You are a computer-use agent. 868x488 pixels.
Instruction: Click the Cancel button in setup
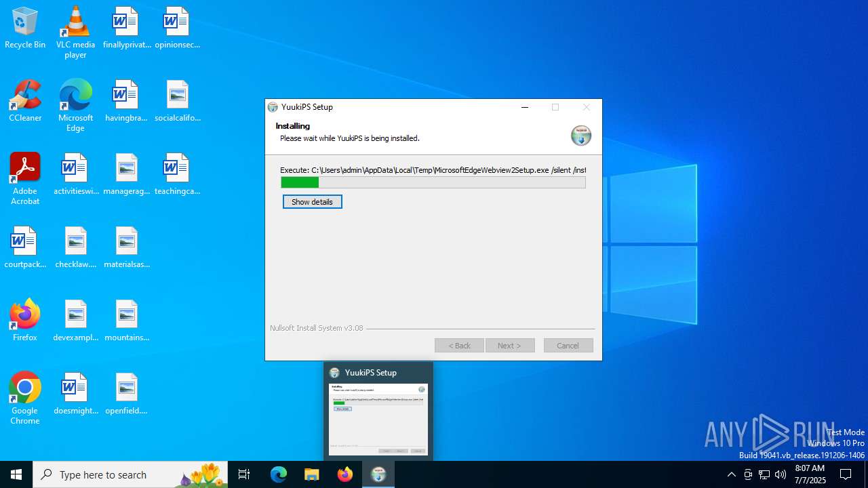coord(568,346)
